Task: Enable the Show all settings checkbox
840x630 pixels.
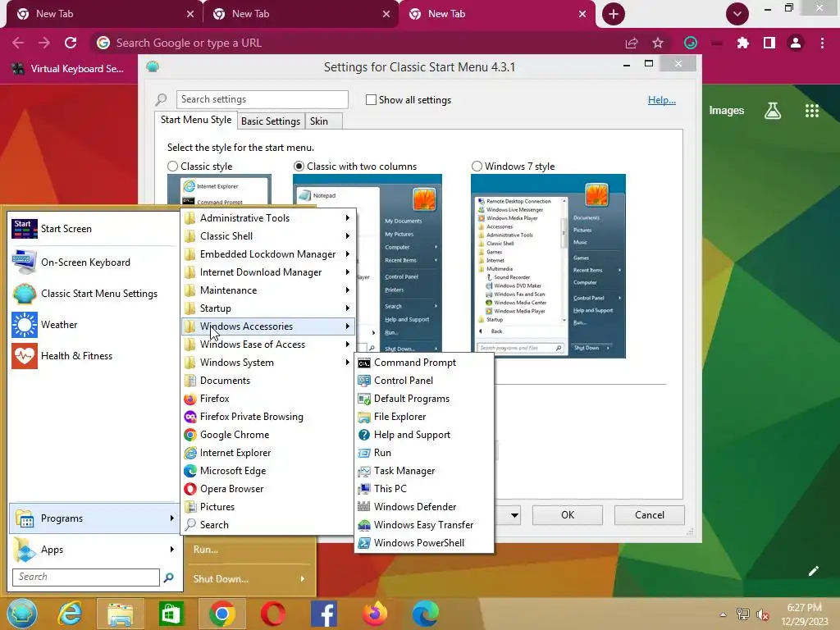Action: pyautogui.click(x=371, y=99)
